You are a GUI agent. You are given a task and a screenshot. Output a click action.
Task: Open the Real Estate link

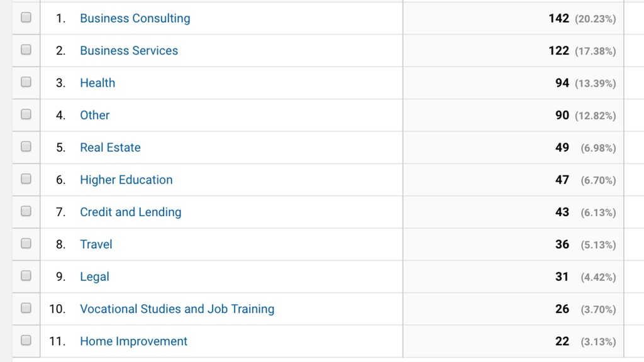[110, 147]
